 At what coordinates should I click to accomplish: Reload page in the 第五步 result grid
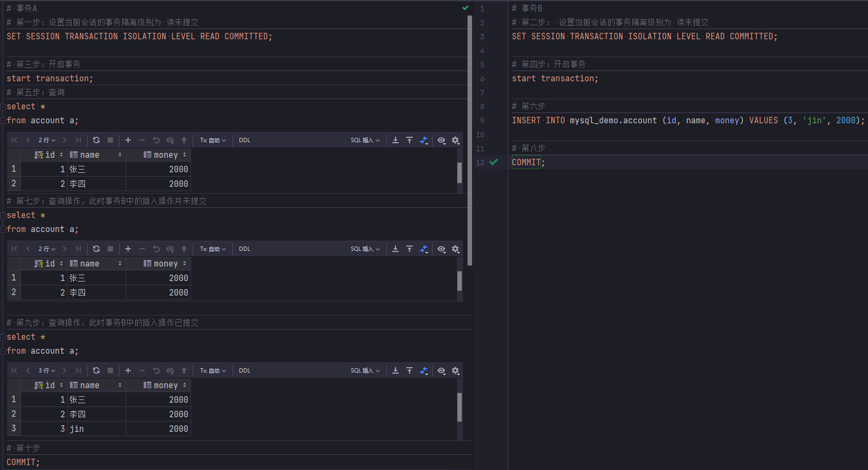tap(96, 140)
